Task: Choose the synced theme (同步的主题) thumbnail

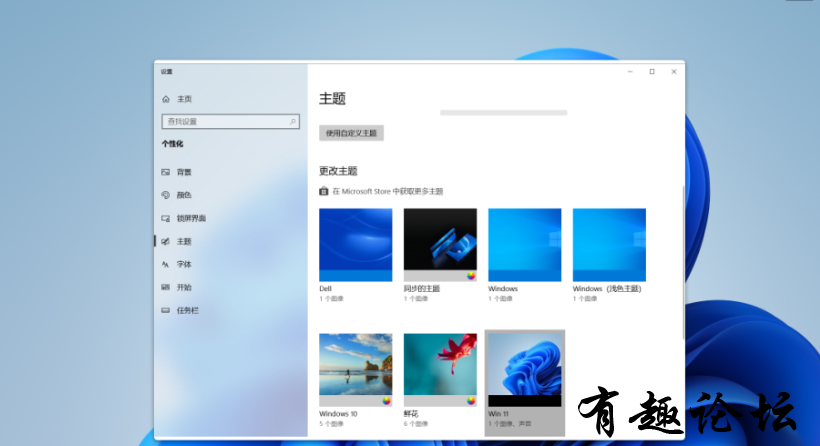Action: [x=440, y=244]
